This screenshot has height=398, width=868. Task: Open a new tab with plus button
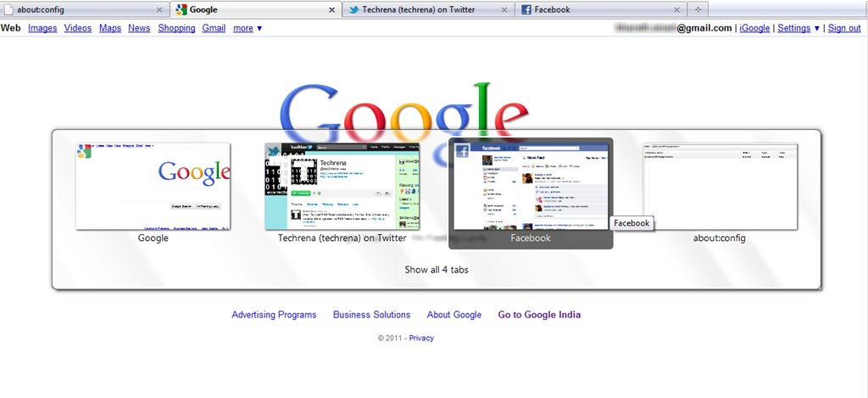point(698,9)
